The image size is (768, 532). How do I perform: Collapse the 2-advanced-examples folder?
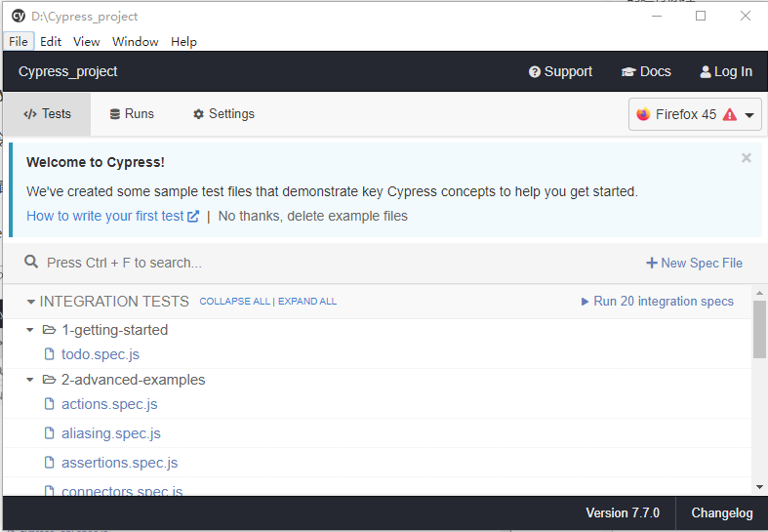30,380
